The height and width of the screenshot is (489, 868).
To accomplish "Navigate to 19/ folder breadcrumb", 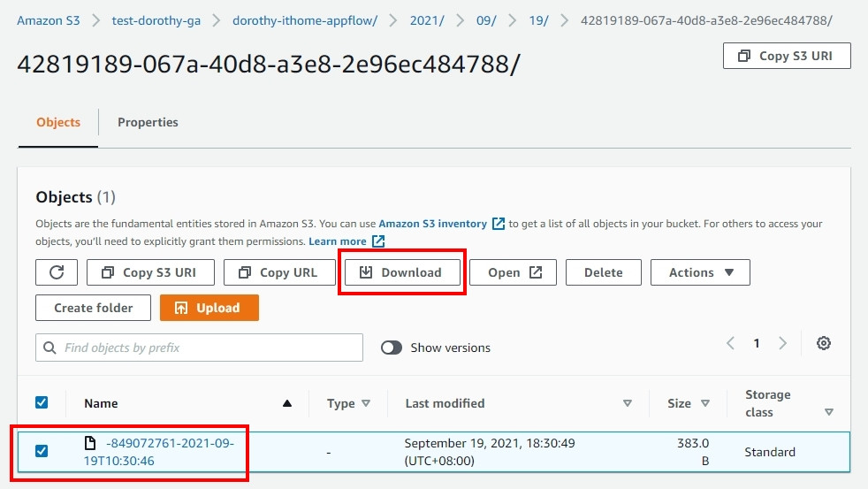I will [x=538, y=21].
